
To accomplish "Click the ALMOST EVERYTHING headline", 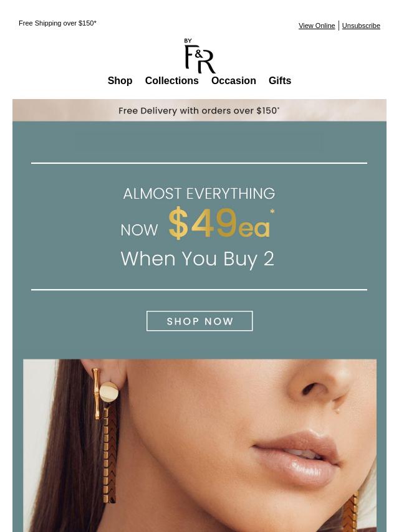I will click(199, 194).
